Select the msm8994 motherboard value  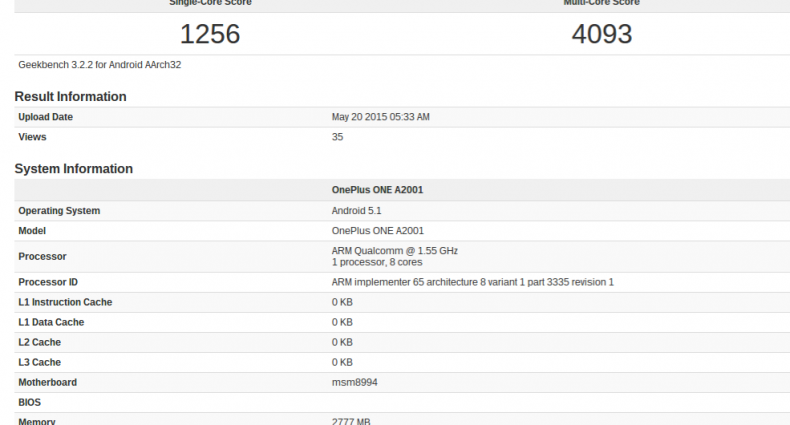pos(354,382)
